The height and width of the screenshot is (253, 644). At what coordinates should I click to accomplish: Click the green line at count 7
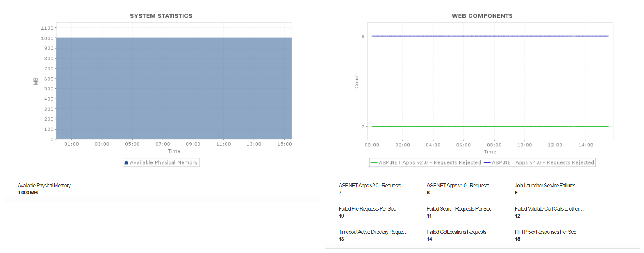pyautogui.click(x=490, y=126)
